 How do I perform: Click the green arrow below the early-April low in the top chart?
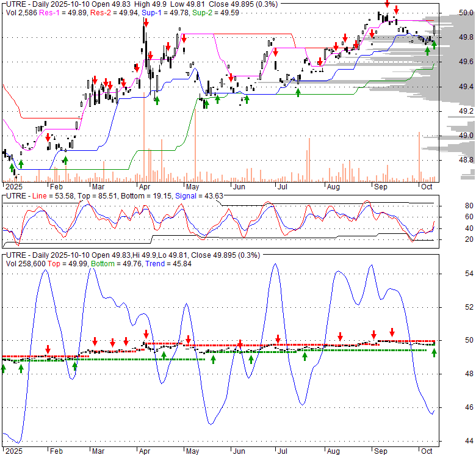coord(157,100)
